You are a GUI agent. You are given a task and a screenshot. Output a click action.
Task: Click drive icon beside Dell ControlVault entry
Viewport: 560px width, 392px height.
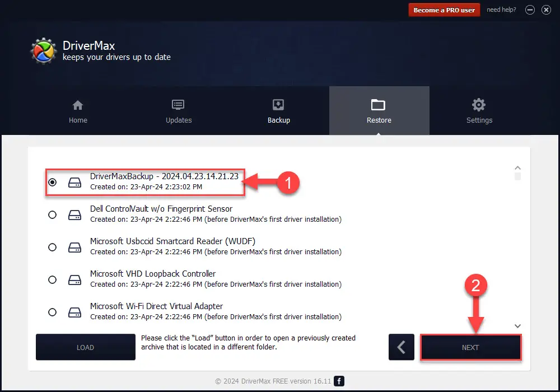pyautogui.click(x=74, y=215)
